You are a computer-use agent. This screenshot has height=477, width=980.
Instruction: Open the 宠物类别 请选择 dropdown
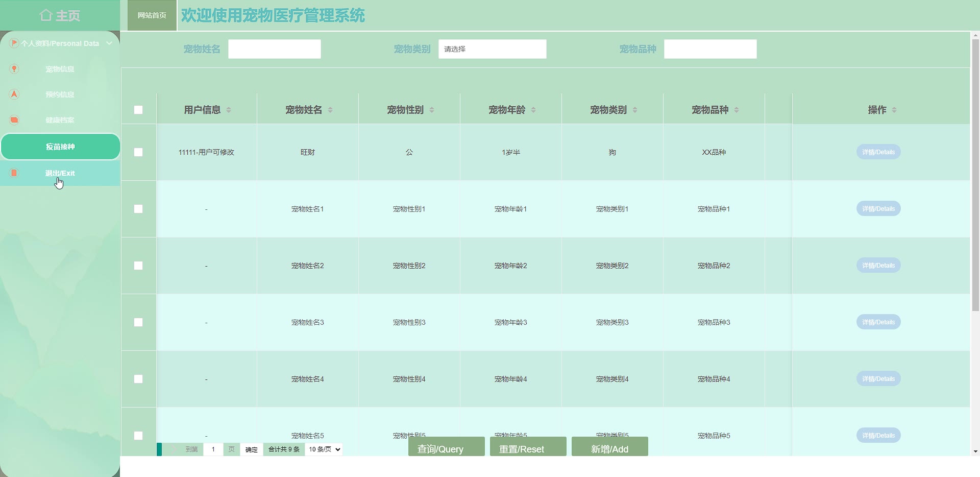492,49
